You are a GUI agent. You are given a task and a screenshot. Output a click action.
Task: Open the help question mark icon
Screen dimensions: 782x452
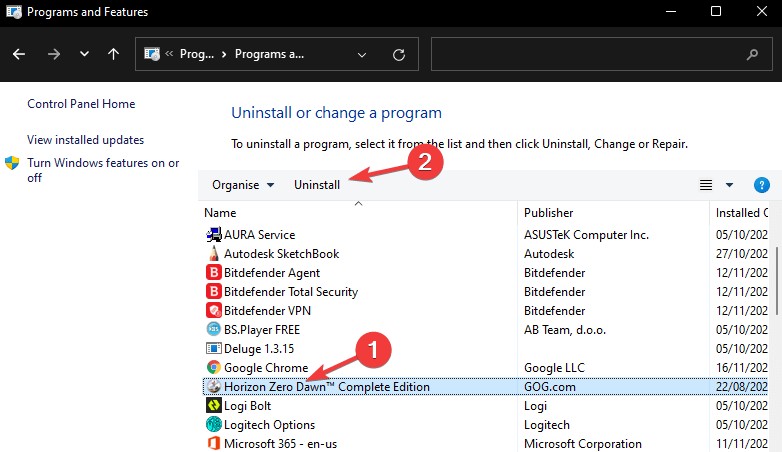point(761,185)
